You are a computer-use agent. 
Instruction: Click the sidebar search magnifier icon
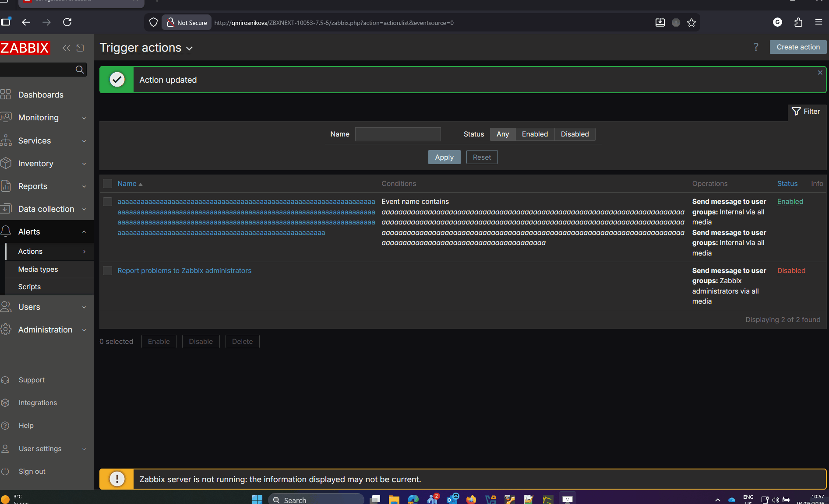[x=80, y=70]
